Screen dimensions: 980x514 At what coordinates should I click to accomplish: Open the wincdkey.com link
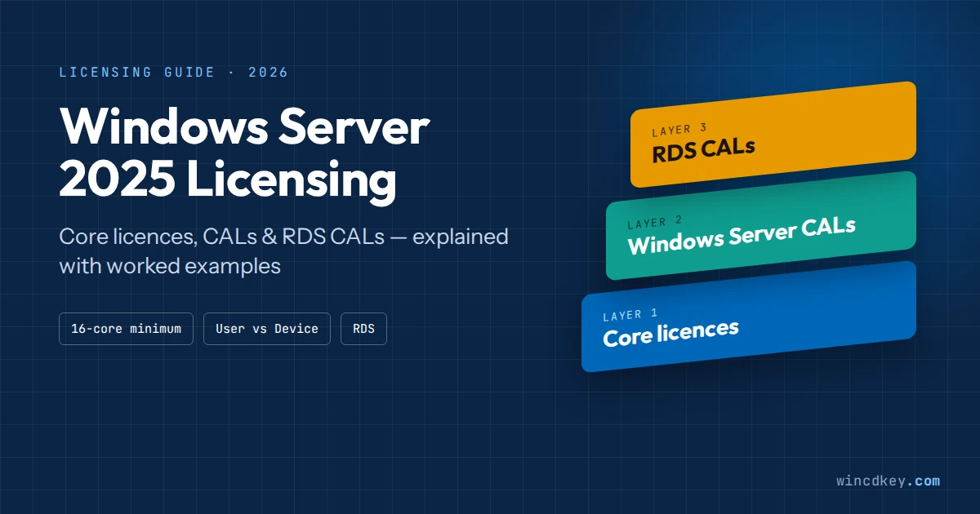(x=888, y=481)
